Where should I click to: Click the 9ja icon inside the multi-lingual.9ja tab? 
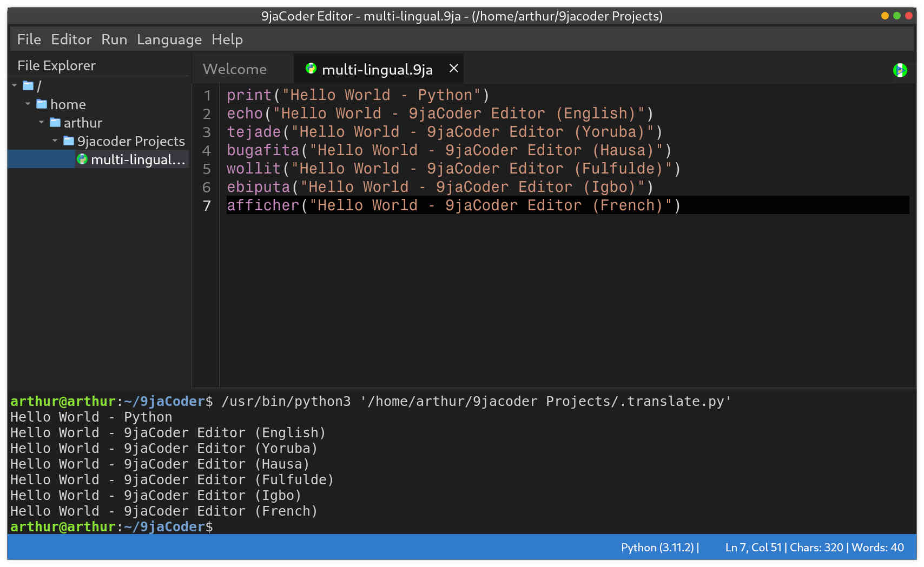310,69
